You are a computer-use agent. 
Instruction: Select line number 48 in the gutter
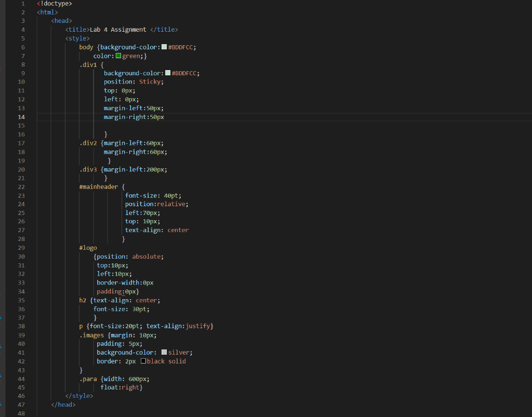tap(21, 413)
